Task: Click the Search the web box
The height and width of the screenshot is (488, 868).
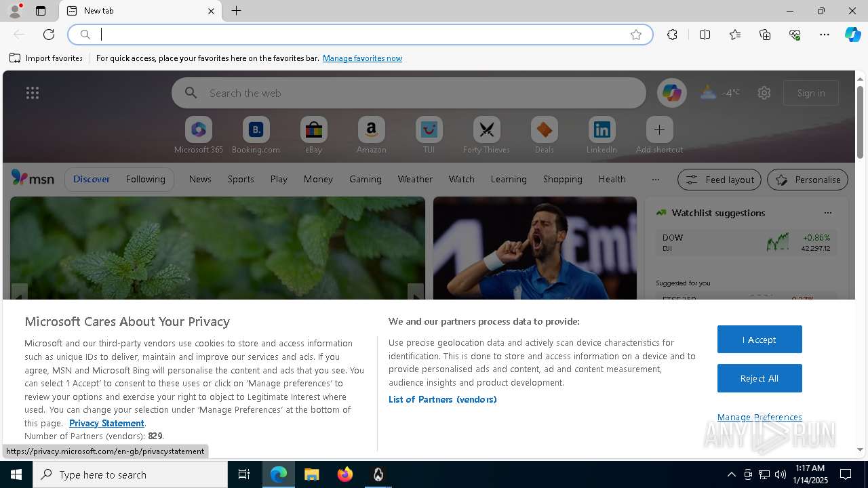Action: point(409,93)
